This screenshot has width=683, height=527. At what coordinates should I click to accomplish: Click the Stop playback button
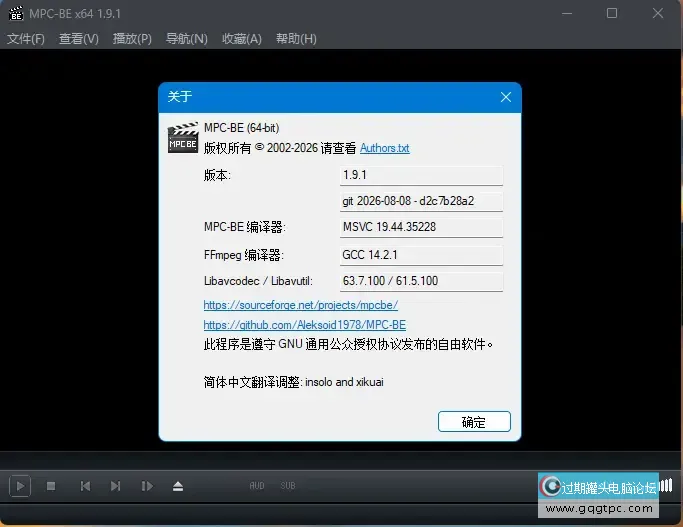point(51,486)
